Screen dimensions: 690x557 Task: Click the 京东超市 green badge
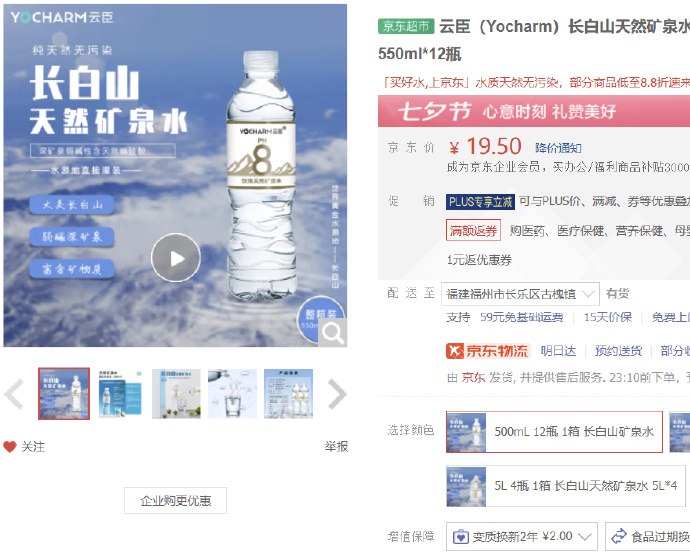point(406,26)
